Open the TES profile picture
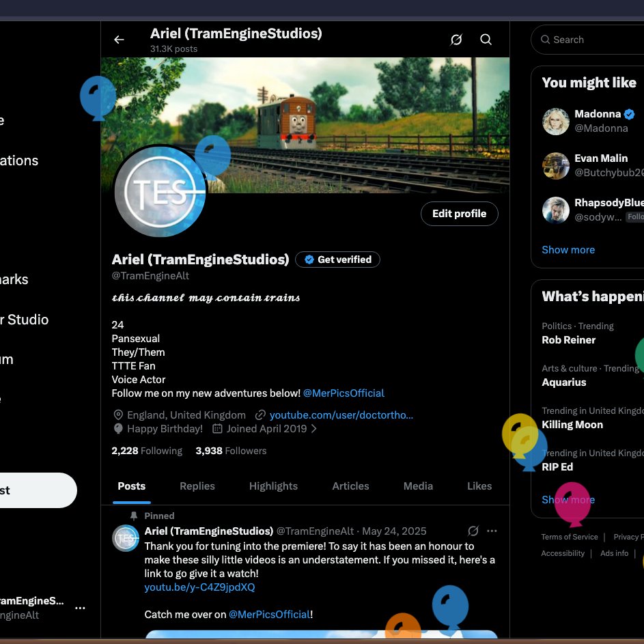 [160, 191]
